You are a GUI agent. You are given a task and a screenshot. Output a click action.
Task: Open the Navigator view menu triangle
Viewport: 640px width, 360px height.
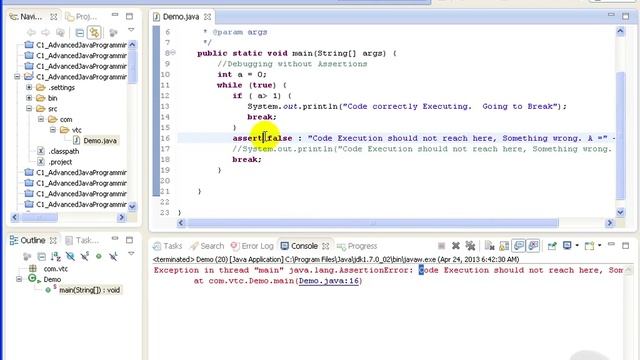coord(131,29)
